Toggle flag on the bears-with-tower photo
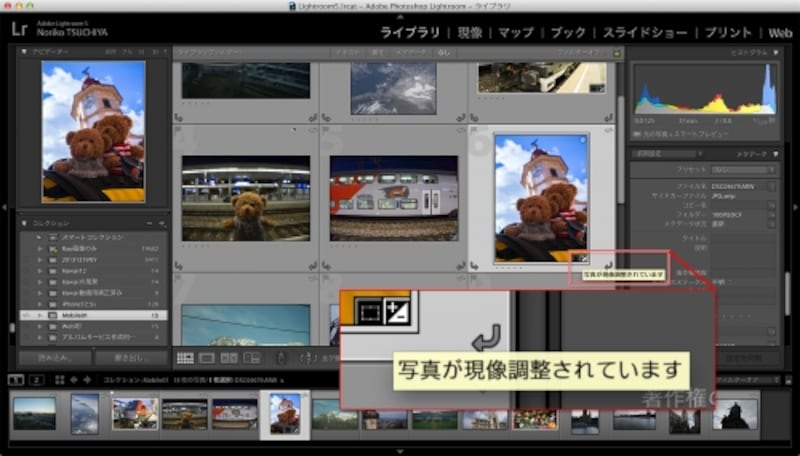 tap(474, 130)
